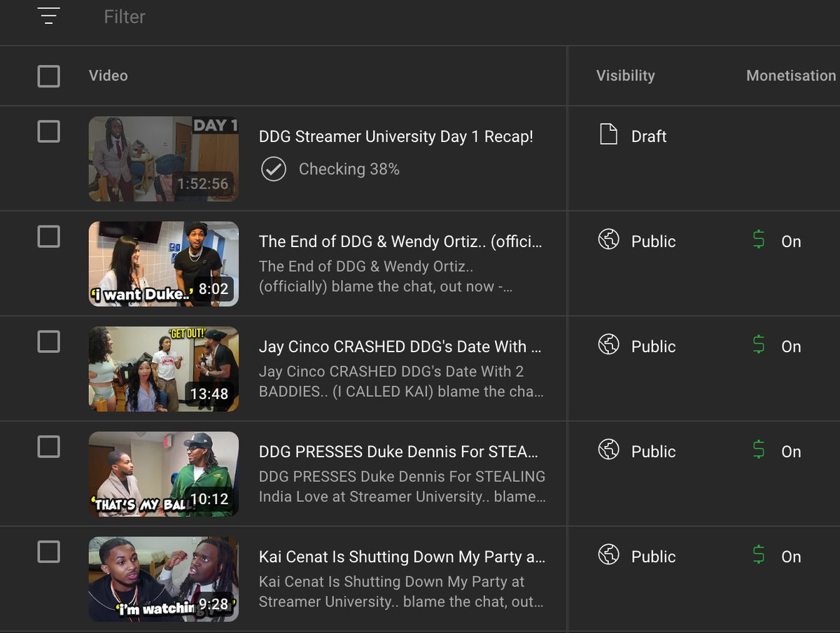Screen dimensions: 840x633
Task: Click the Monetisation column header
Action: (x=791, y=76)
